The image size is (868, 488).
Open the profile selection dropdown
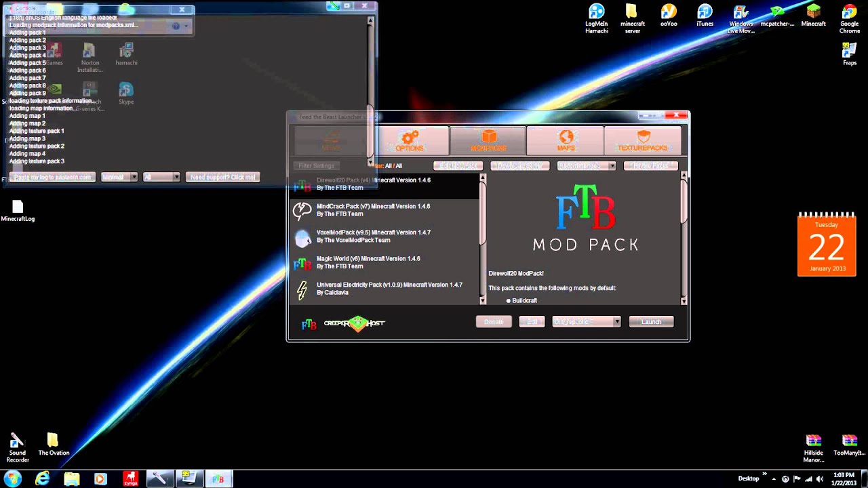click(587, 322)
